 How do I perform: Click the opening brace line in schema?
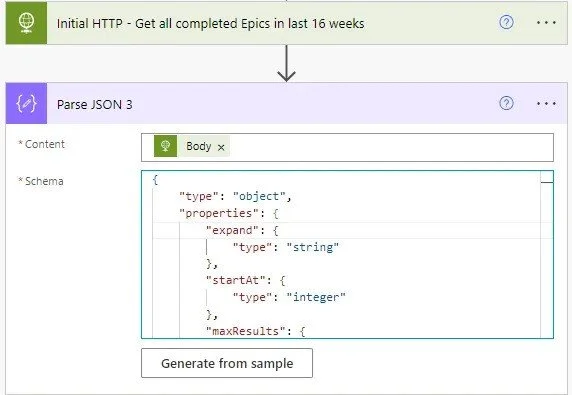click(155, 180)
